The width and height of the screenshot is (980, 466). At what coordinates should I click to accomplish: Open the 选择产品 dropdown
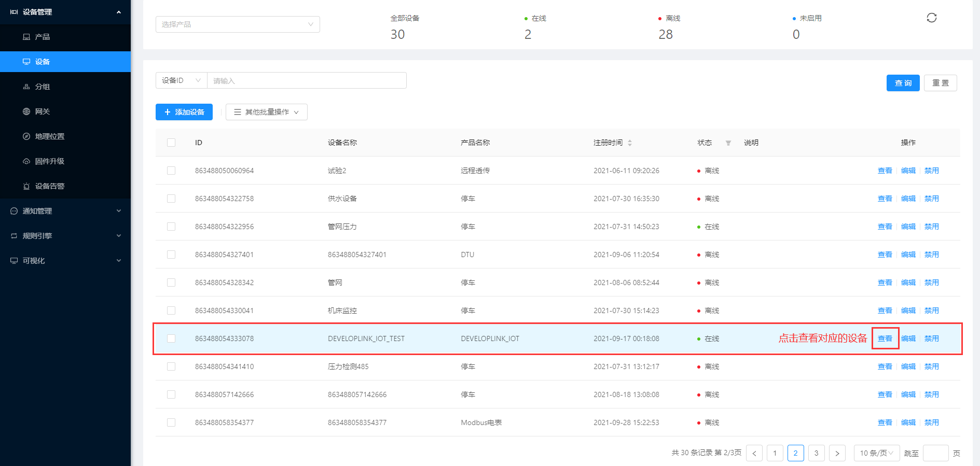pyautogui.click(x=238, y=24)
